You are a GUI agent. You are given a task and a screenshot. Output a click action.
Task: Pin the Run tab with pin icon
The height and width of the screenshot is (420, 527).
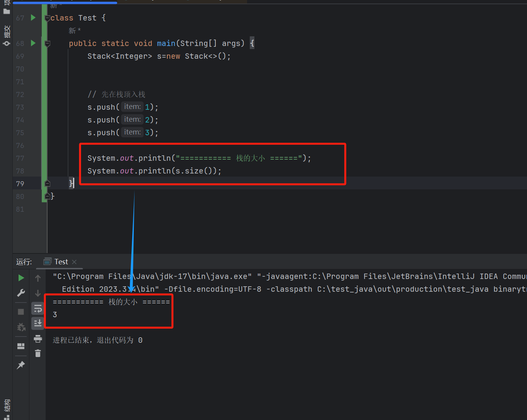[x=21, y=365]
